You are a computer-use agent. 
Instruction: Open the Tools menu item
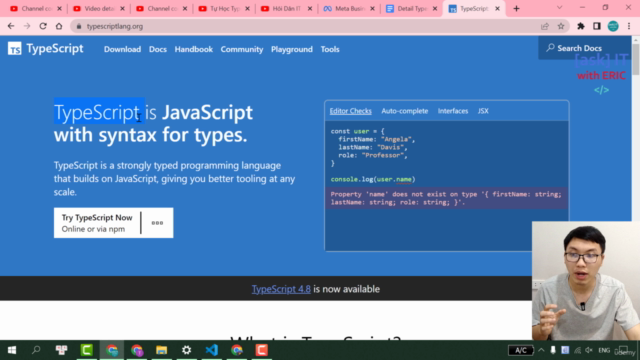(330, 49)
